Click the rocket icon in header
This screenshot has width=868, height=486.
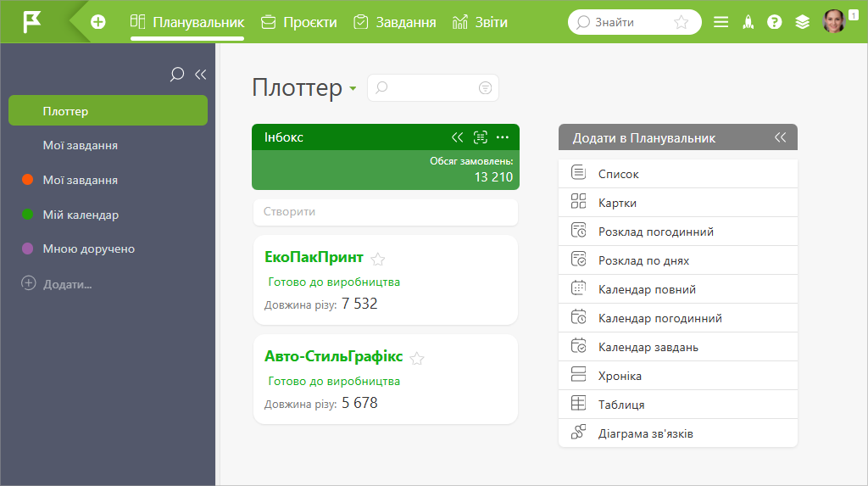coord(748,22)
